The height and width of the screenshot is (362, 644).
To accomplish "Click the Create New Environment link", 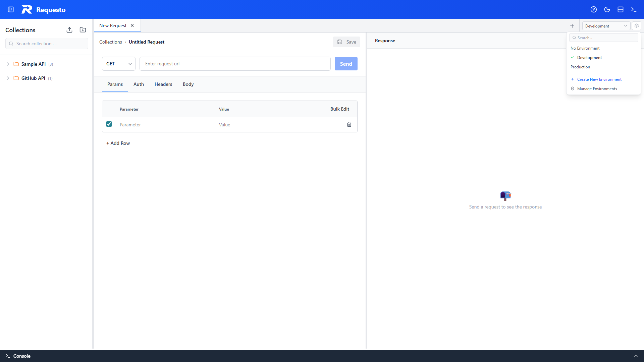I will point(599,79).
